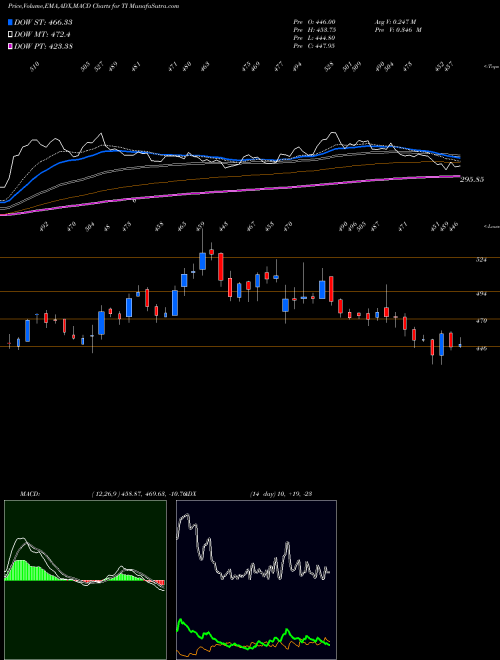Screen dimensions: 500x660
Task: Select the DOW MT: 472.4 label
Action: tap(42, 35)
